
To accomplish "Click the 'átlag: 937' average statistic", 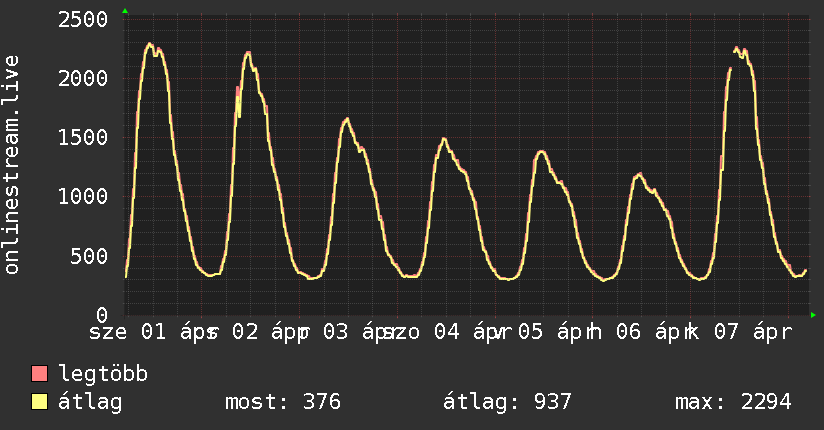I will tap(507, 402).
